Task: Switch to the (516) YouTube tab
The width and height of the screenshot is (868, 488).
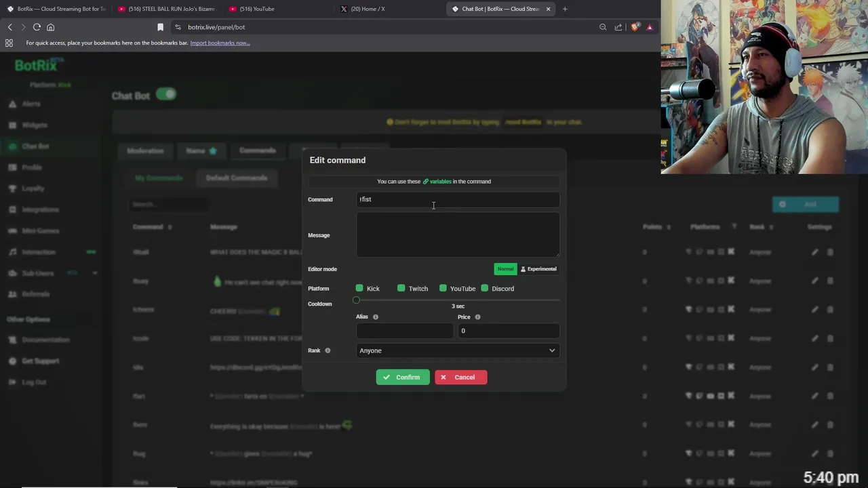Action: pos(278,9)
